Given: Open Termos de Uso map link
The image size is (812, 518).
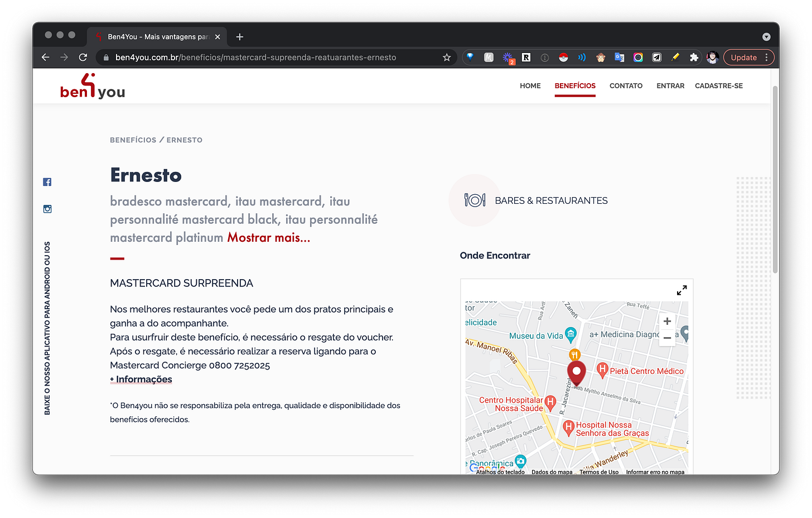Looking at the screenshot, I should pos(599,472).
